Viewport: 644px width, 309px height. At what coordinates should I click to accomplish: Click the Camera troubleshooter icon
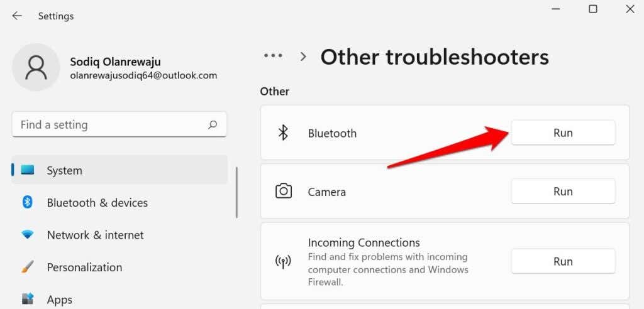click(x=284, y=192)
